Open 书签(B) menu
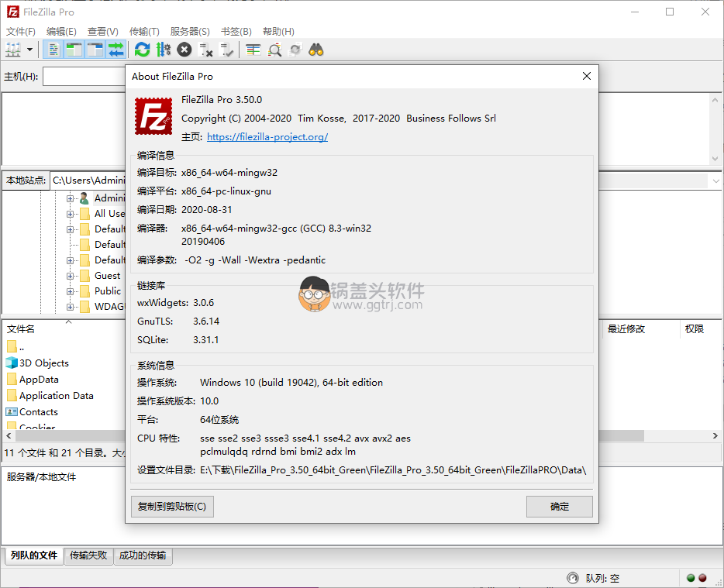The image size is (724, 588). (x=236, y=32)
